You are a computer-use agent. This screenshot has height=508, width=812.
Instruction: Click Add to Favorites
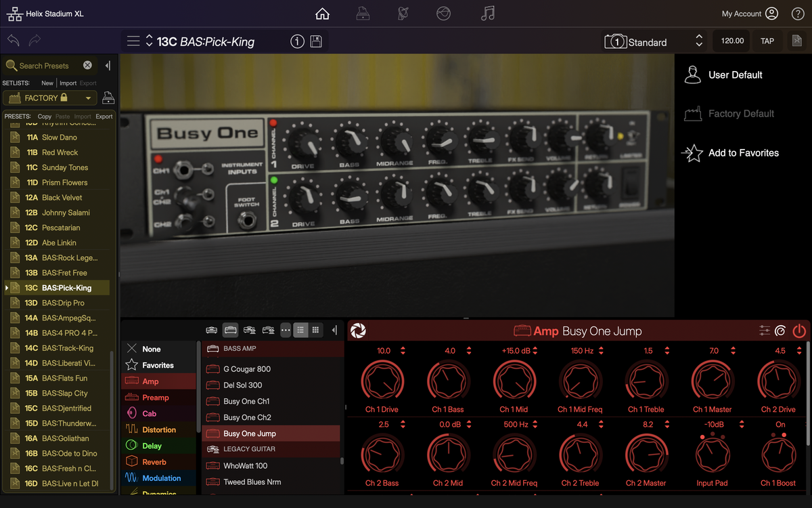pos(743,153)
